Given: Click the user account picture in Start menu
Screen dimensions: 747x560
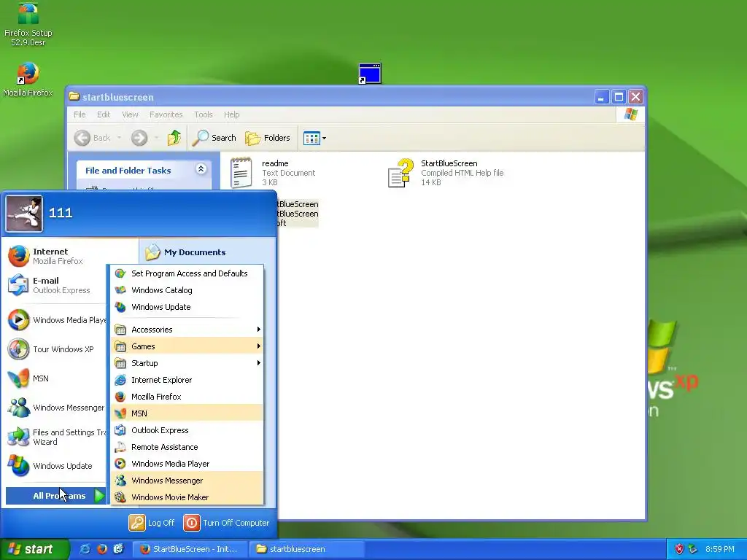Looking at the screenshot, I should (24, 214).
